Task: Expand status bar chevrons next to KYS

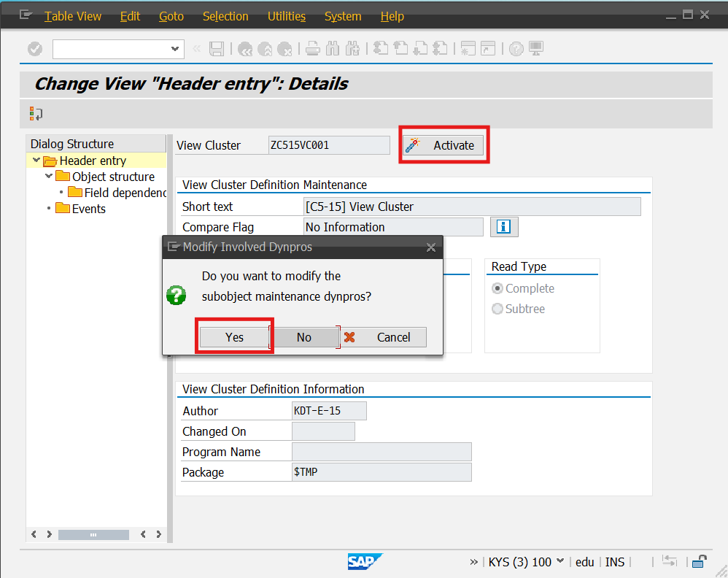Action: pos(473,562)
